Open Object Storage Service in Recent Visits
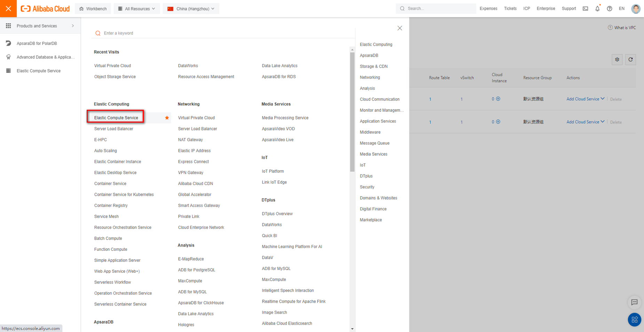 click(115, 77)
